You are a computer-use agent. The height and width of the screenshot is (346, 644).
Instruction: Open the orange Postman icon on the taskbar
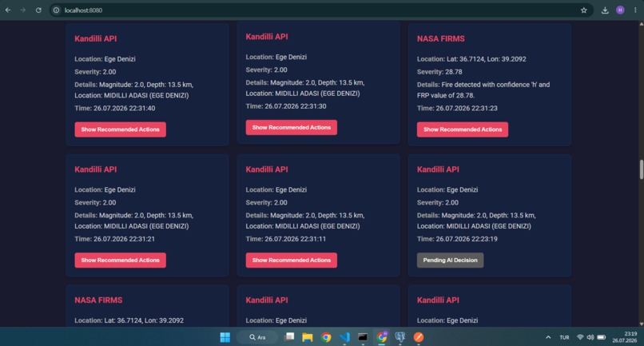point(419,337)
